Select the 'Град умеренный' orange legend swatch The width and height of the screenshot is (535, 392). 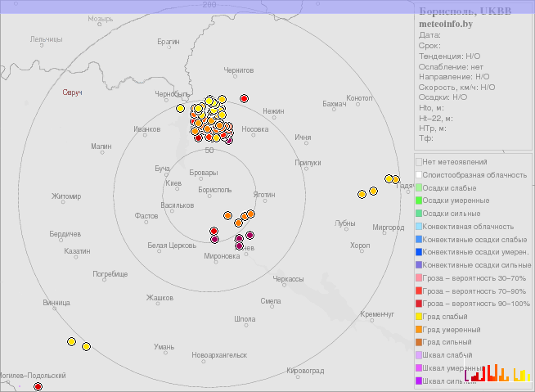tap(419, 330)
